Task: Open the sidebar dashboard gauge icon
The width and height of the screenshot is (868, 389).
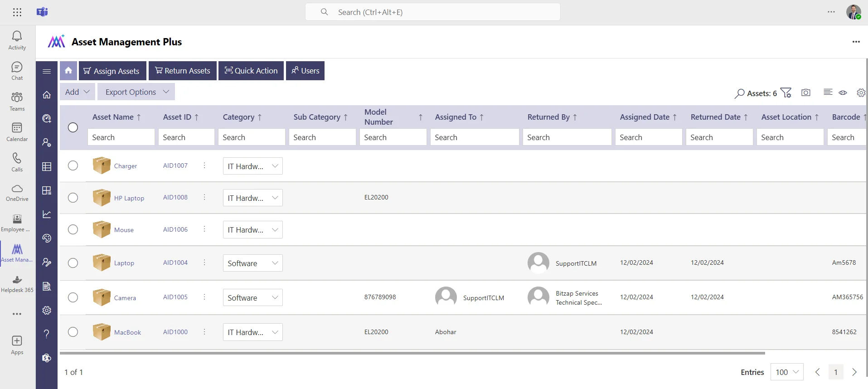Action: 47,118
